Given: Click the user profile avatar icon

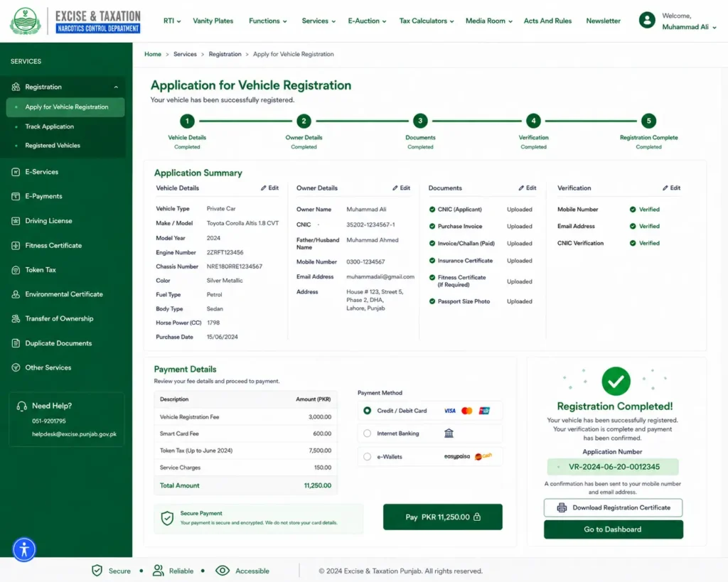Looking at the screenshot, I should pos(647,20).
